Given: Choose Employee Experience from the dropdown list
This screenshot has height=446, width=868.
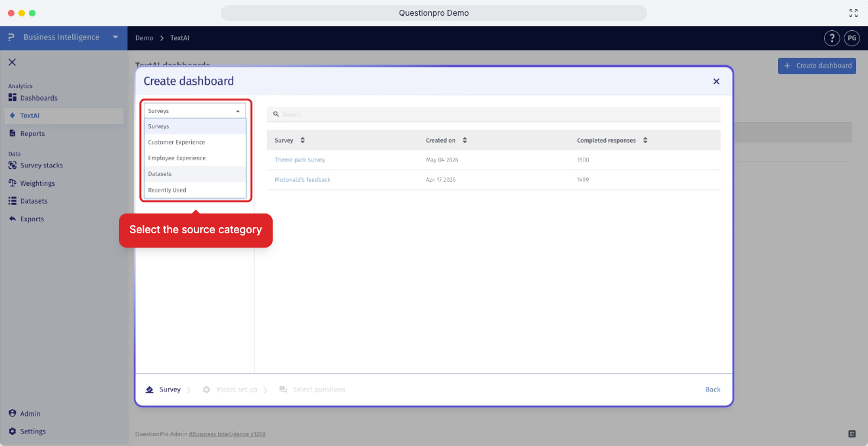Looking at the screenshot, I should (195, 158).
